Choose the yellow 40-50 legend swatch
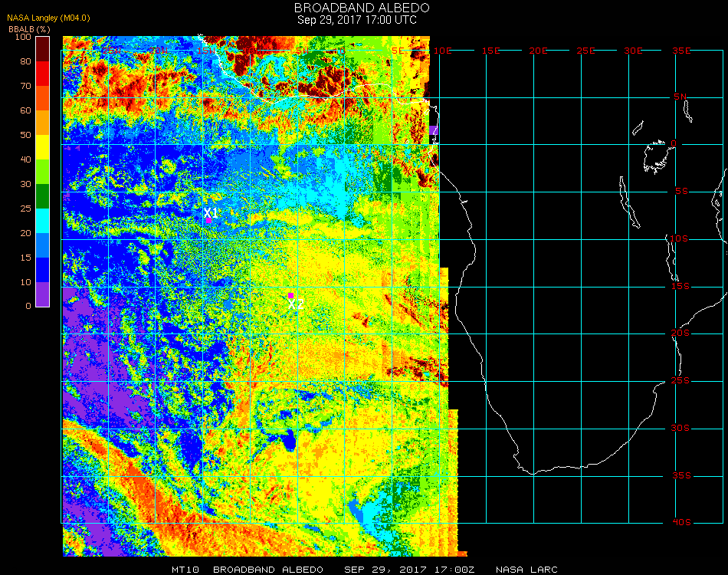Viewport: 728px width, 575px height. pyautogui.click(x=43, y=147)
